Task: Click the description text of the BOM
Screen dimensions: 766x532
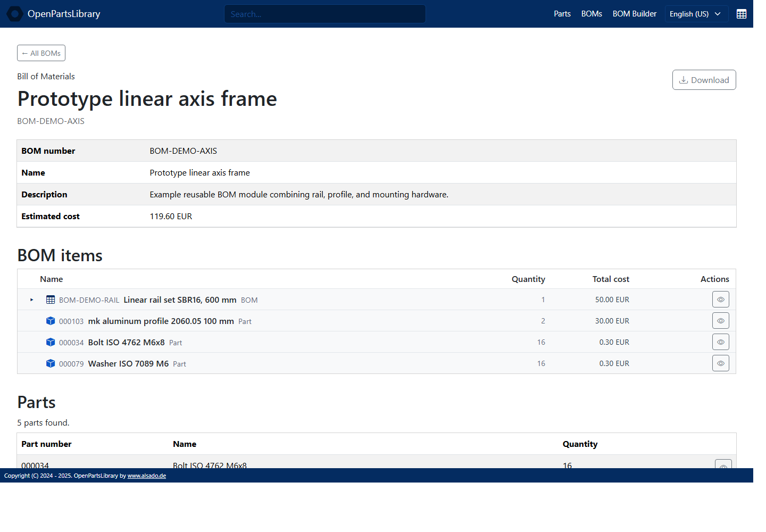Action: [299, 195]
